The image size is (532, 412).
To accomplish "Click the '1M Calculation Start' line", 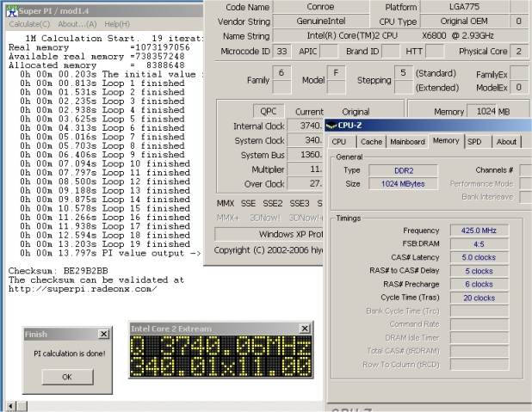I will click(x=114, y=39).
